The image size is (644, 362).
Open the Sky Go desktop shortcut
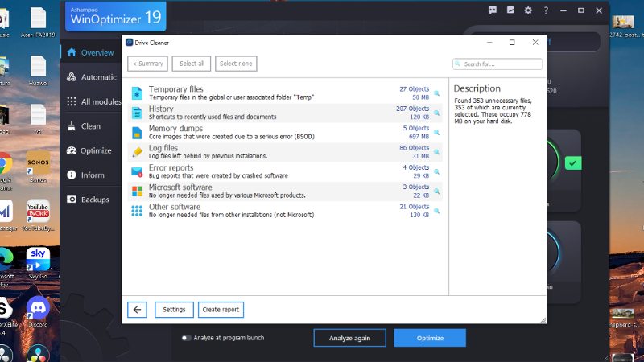pyautogui.click(x=38, y=264)
